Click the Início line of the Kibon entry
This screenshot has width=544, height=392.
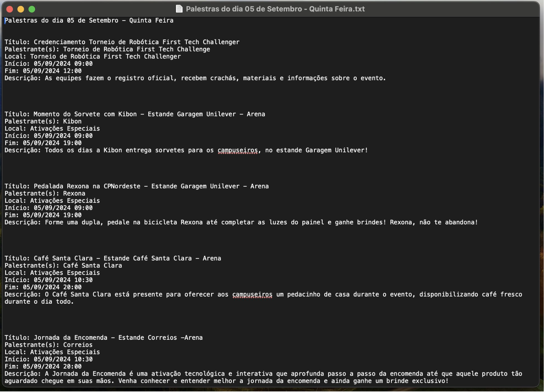pos(49,136)
